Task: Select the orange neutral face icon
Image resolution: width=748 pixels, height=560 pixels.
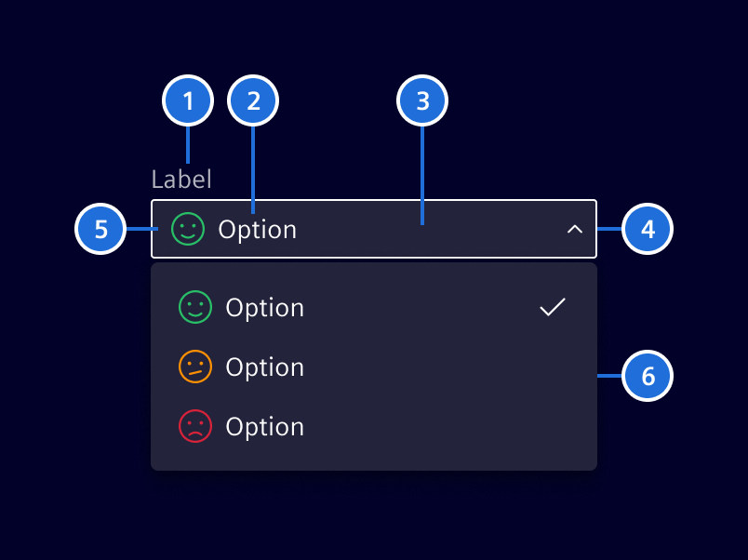Action: coord(195,367)
